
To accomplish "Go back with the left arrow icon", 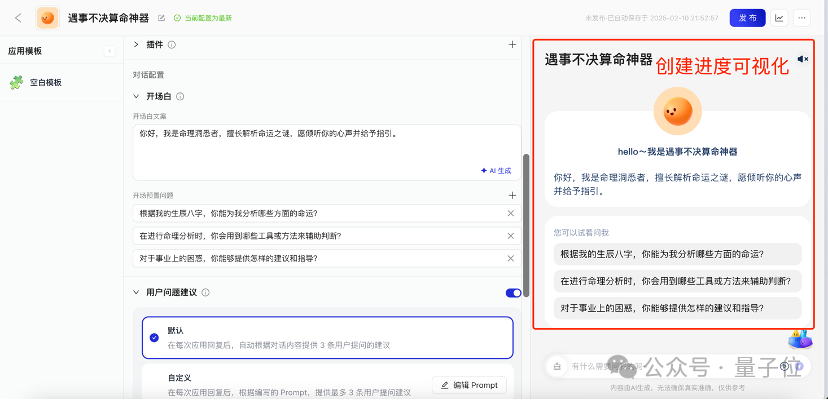I will pos(18,17).
